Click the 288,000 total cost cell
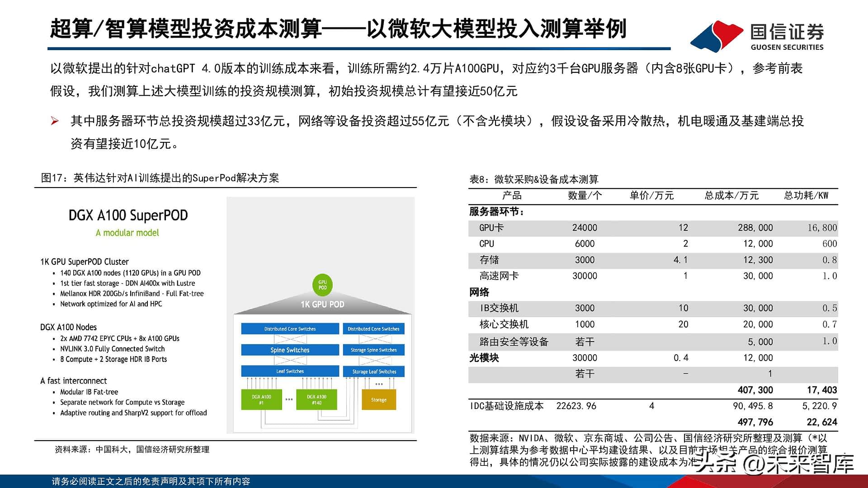 tap(755, 228)
